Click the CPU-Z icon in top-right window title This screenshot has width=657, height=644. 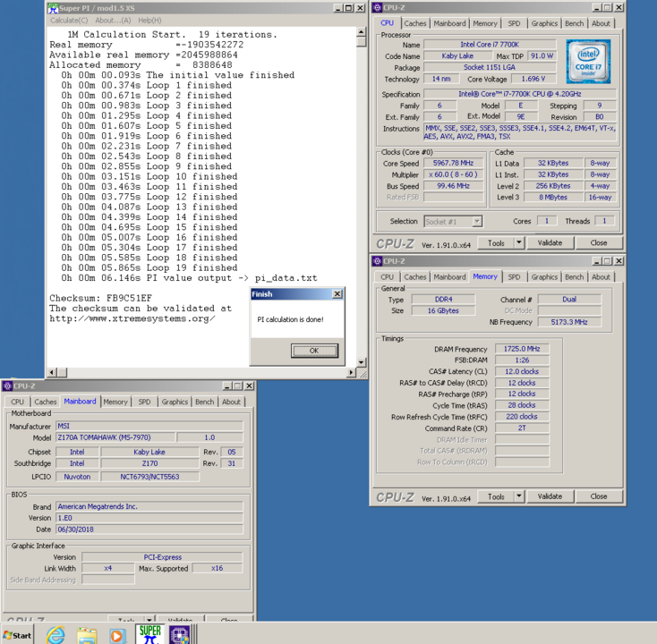(x=377, y=7)
